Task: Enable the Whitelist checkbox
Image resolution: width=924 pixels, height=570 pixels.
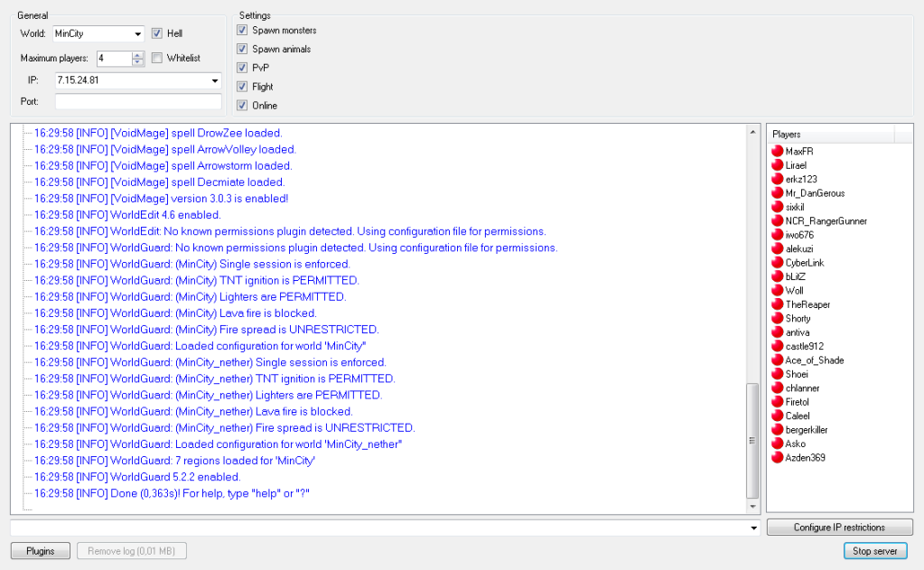Action: (157, 58)
